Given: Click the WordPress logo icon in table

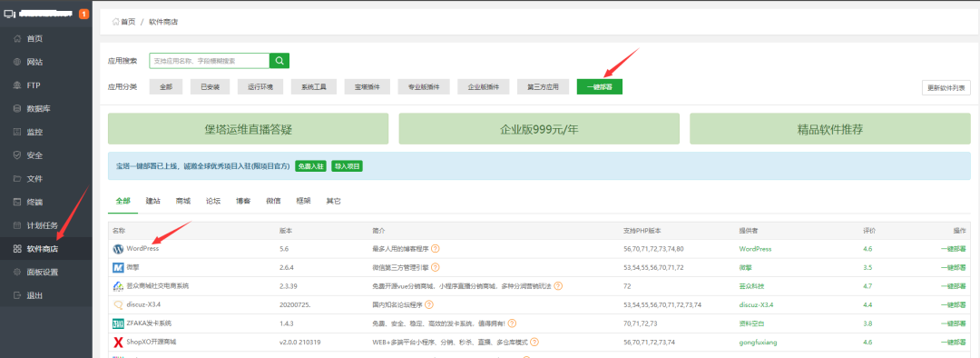Looking at the screenshot, I should click(x=117, y=248).
